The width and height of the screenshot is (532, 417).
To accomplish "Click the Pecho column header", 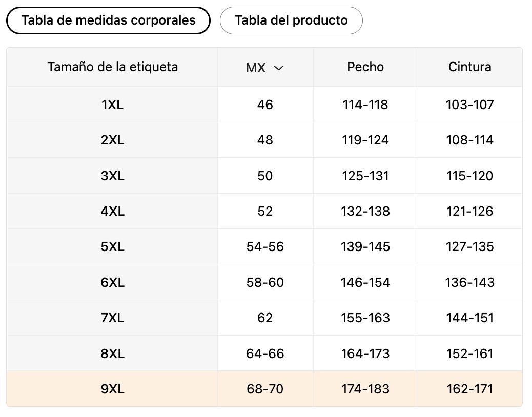I will (x=365, y=67).
